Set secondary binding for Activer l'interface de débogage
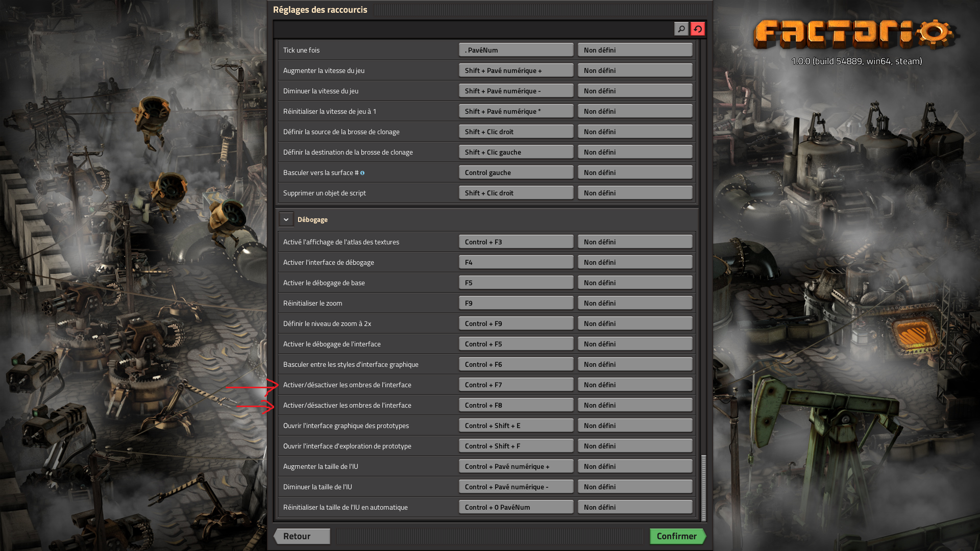The width and height of the screenshot is (980, 551). (x=635, y=262)
